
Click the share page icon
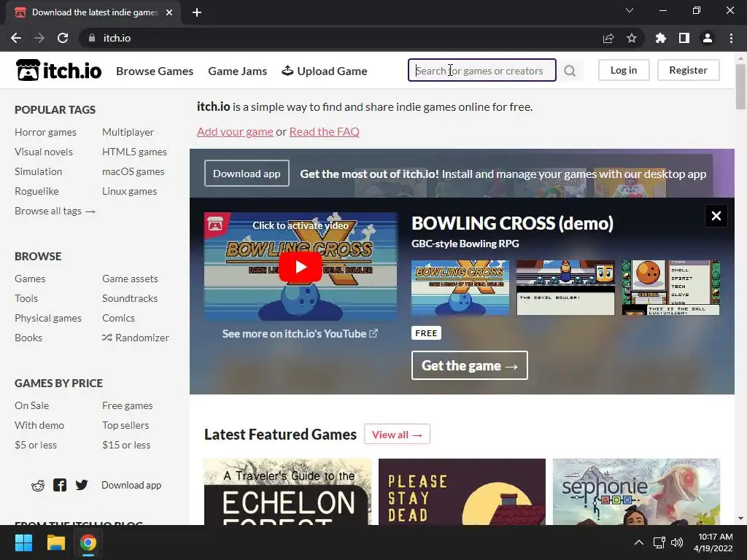608,38
